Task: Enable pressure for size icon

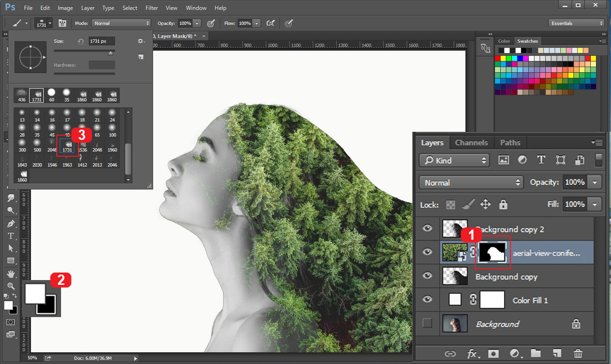Action: [x=289, y=23]
